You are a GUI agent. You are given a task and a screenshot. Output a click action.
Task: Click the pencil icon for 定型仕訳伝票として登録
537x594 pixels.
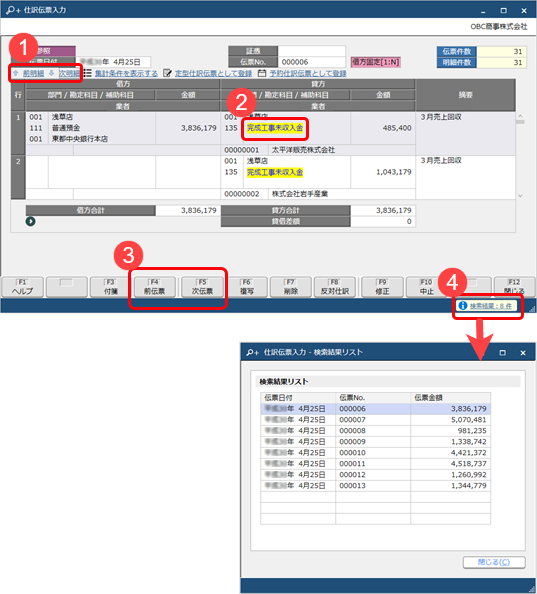point(167,73)
